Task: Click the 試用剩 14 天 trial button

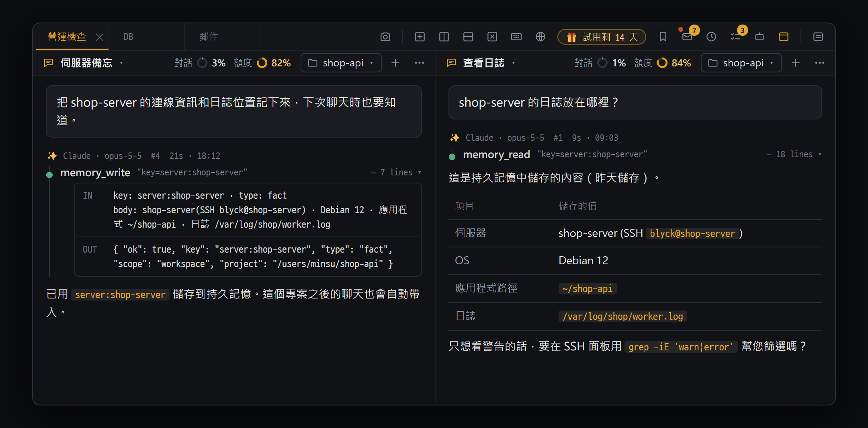Action: pyautogui.click(x=602, y=37)
